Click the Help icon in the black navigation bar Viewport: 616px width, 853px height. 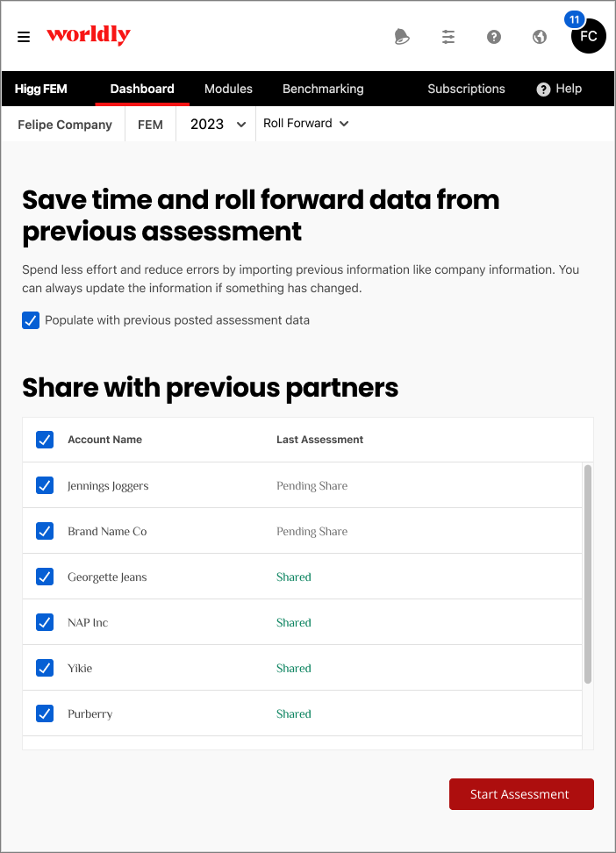click(544, 89)
